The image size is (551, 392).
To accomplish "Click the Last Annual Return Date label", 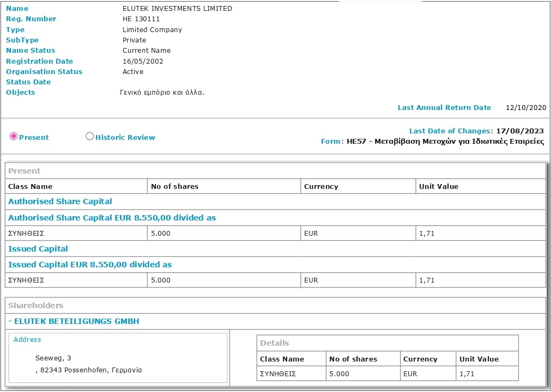I will [x=444, y=108].
